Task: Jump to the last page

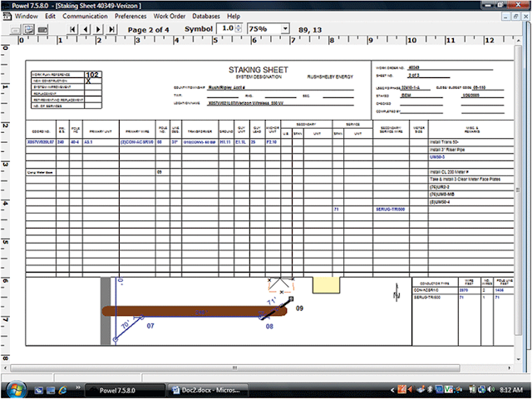Action: (111, 30)
